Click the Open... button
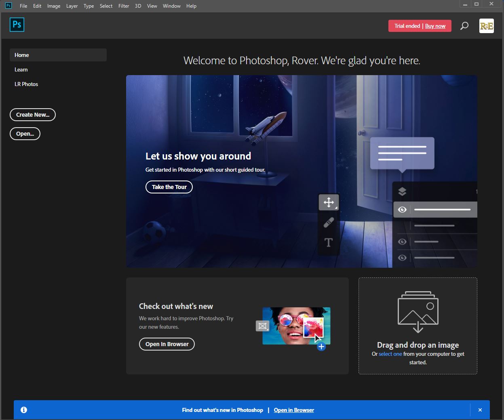The width and height of the screenshot is (504, 420). point(25,134)
